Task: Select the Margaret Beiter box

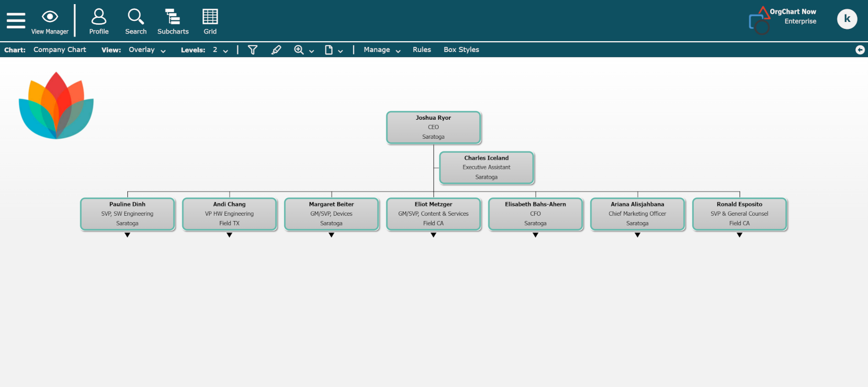Action: click(x=332, y=214)
